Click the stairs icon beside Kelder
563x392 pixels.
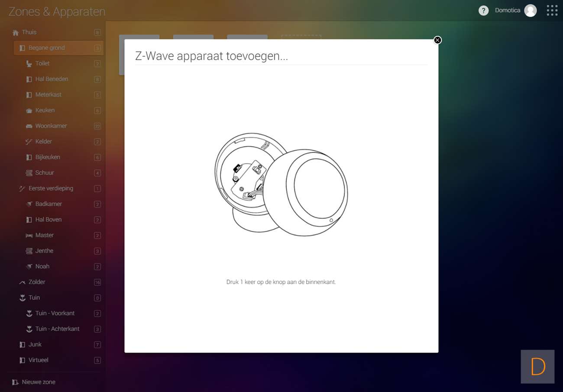(29, 142)
